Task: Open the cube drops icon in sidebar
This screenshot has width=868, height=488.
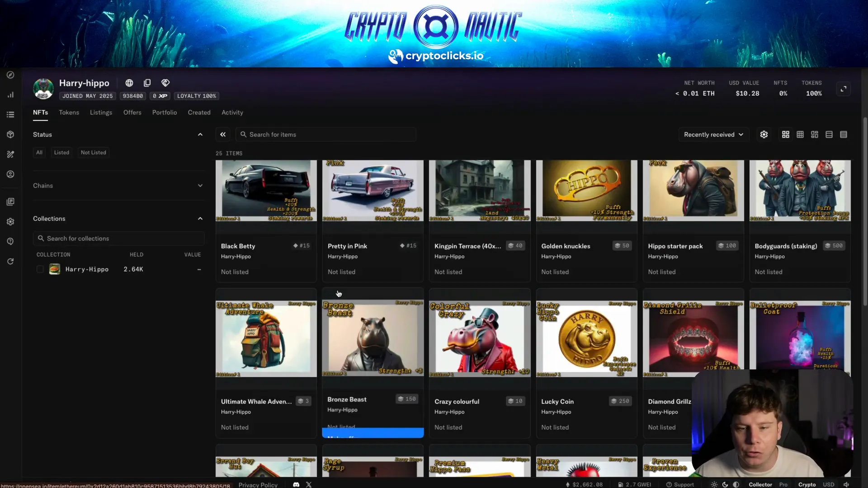Action: [x=10, y=135]
